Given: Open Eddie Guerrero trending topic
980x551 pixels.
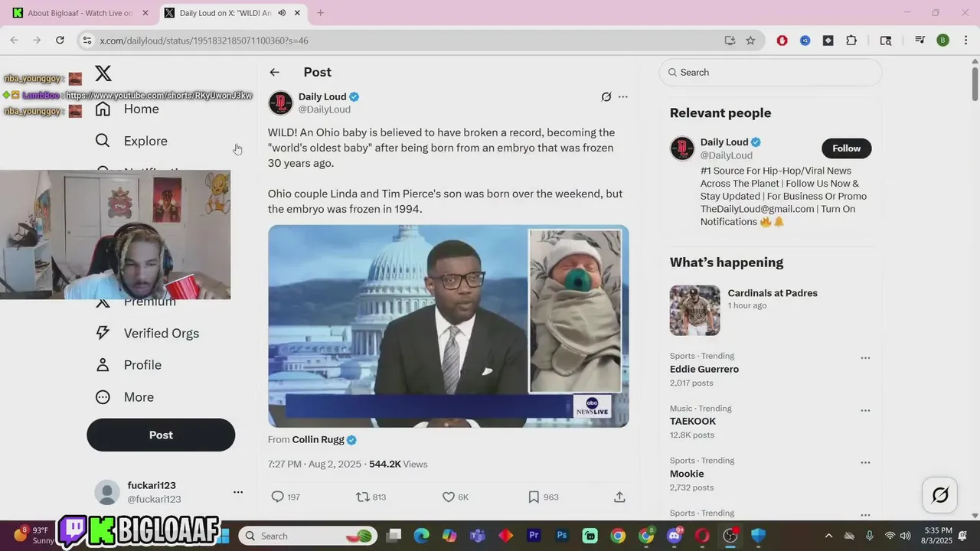Looking at the screenshot, I should tap(704, 369).
